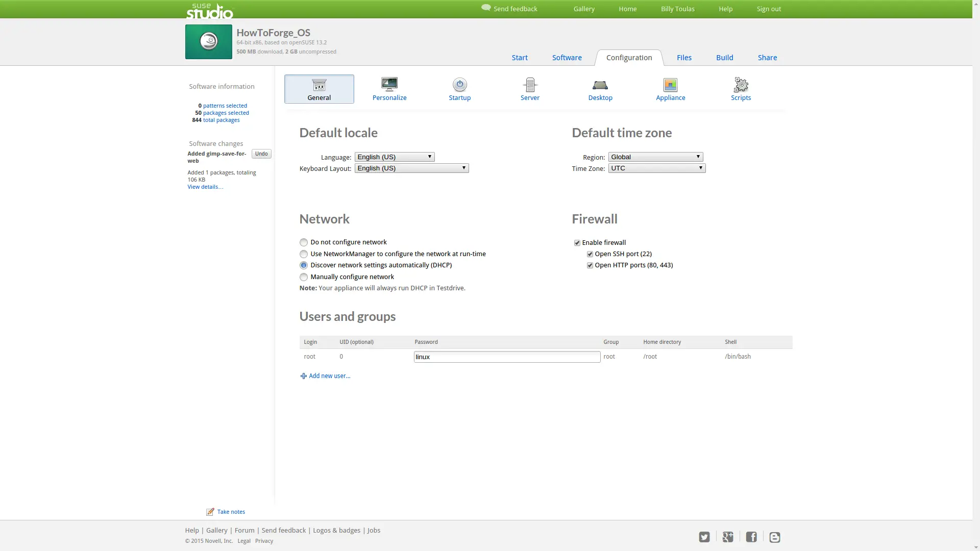Select Do not configure network
This screenshot has height=551, width=980.
pos(304,242)
